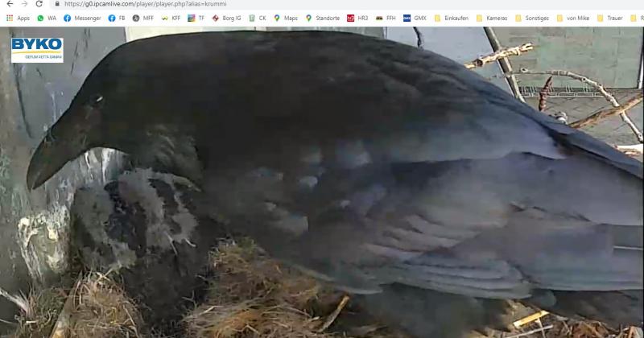Open the Borg IG bookmark
644x338 pixels.
click(x=226, y=18)
